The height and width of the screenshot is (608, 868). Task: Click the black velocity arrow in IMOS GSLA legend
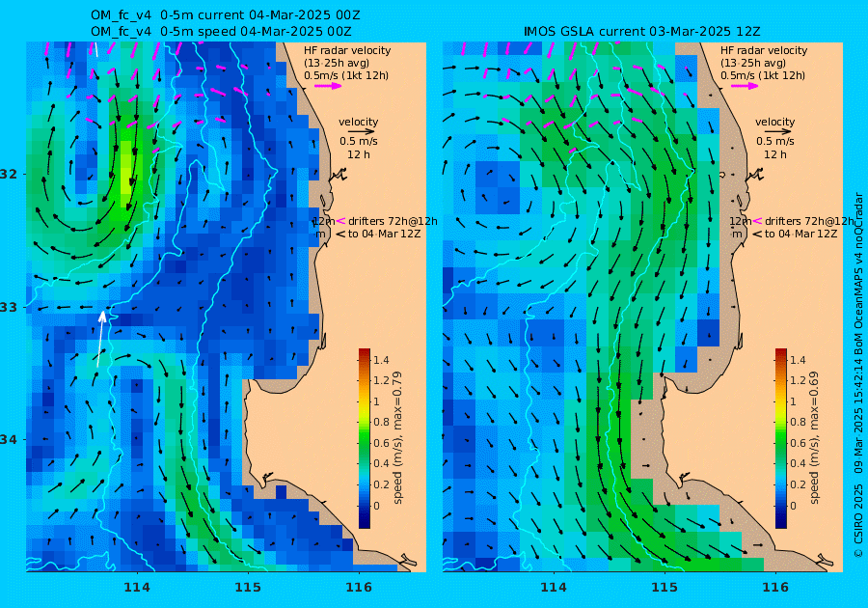(x=775, y=132)
